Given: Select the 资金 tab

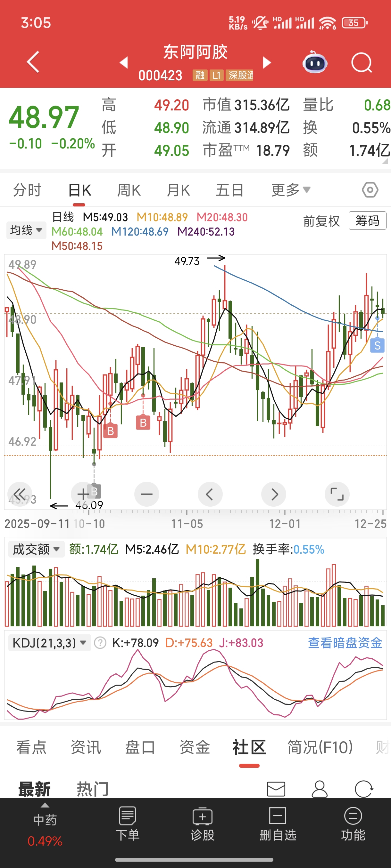Looking at the screenshot, I should click(195, 747).
